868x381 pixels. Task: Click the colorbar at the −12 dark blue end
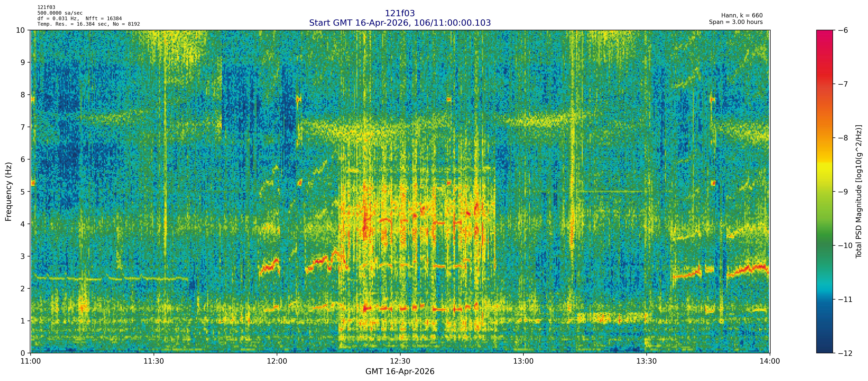tap(824, 350)
